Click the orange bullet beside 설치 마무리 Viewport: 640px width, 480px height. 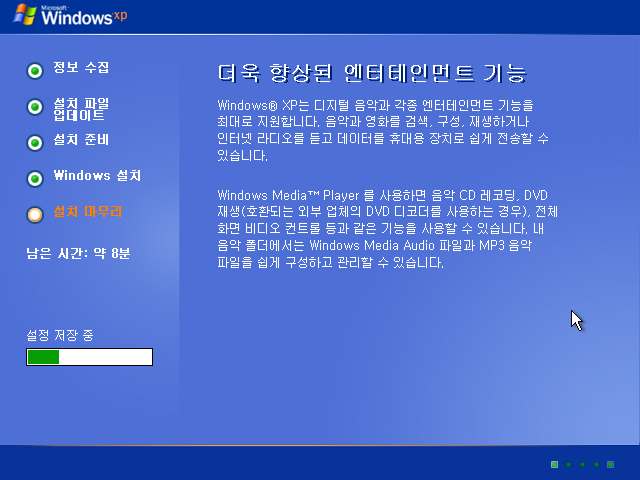[x=35, y=215]
